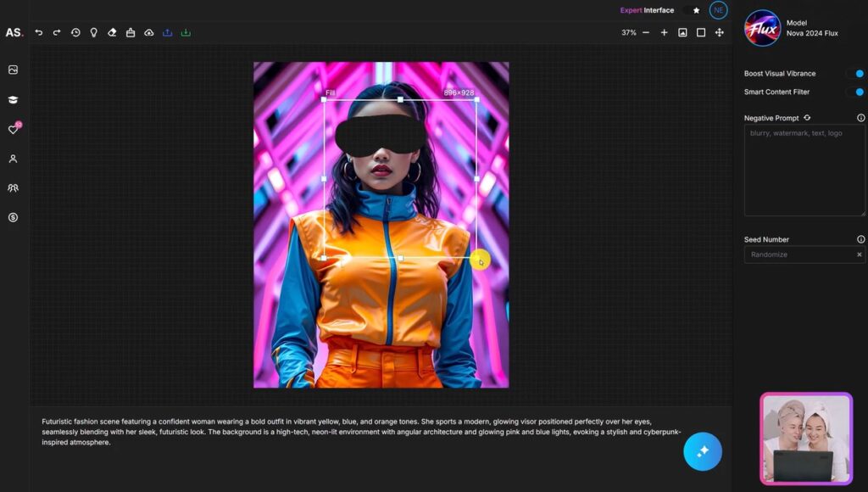Clear the Randomize seed with the x control
The width and height of the screenshot is (868, 492).
[858, 254]
